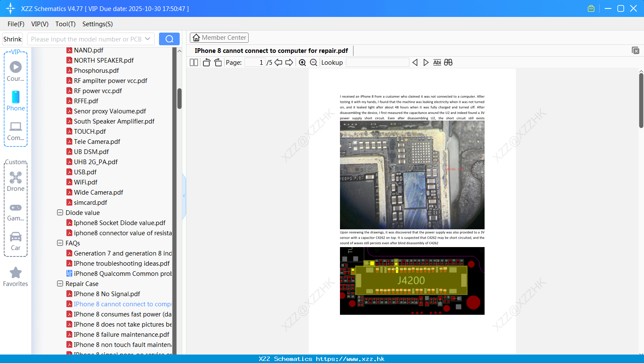Screen dimensions: 644x363
Task: Select the Computer category icon
Action: coord(16,131)
